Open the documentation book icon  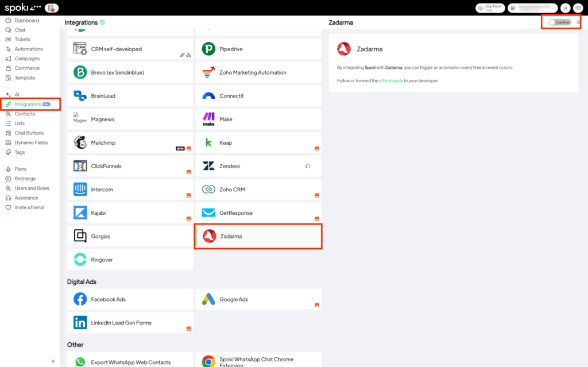pos(577,8)
